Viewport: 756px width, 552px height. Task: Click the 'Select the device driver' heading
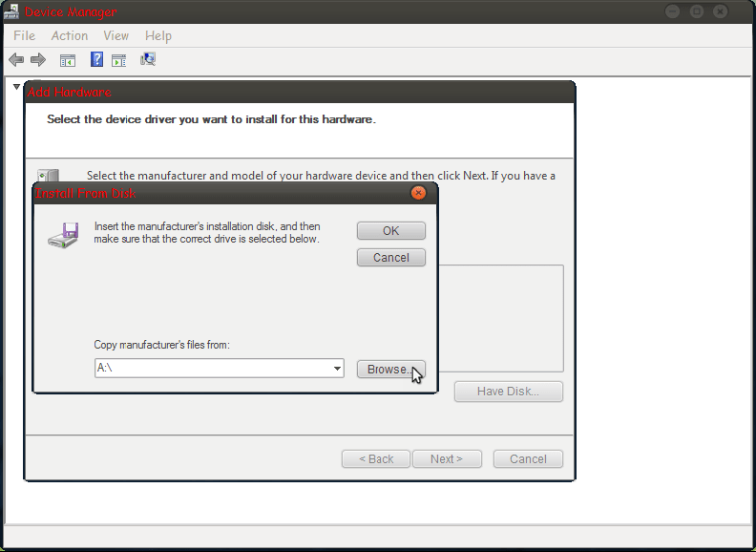pos(211,119)
